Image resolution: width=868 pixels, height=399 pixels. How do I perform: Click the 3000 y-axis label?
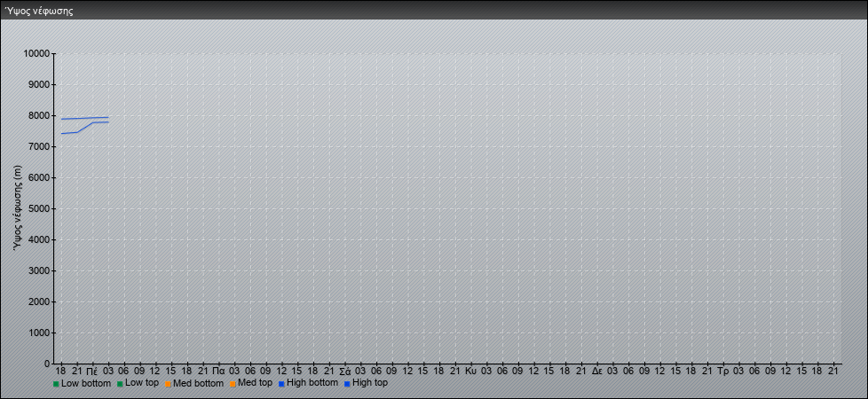(39, 270)
